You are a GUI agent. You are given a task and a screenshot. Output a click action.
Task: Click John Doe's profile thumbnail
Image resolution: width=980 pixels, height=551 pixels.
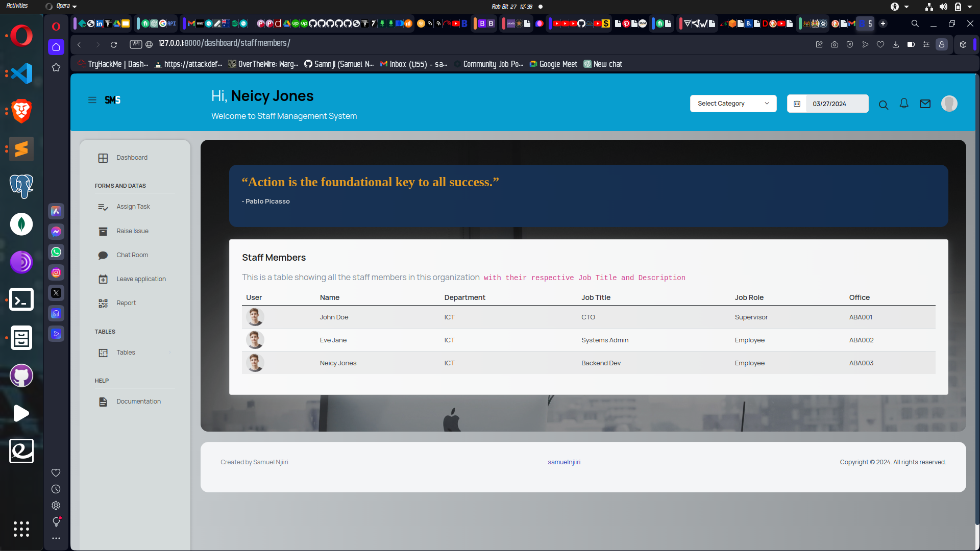(x=255, y=317)
